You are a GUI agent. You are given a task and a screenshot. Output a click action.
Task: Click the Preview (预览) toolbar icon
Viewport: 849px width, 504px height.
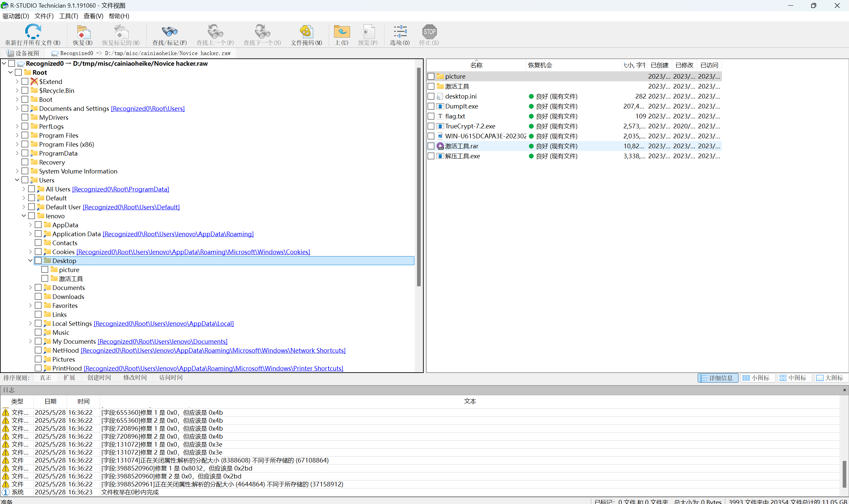tap(368, 32)
